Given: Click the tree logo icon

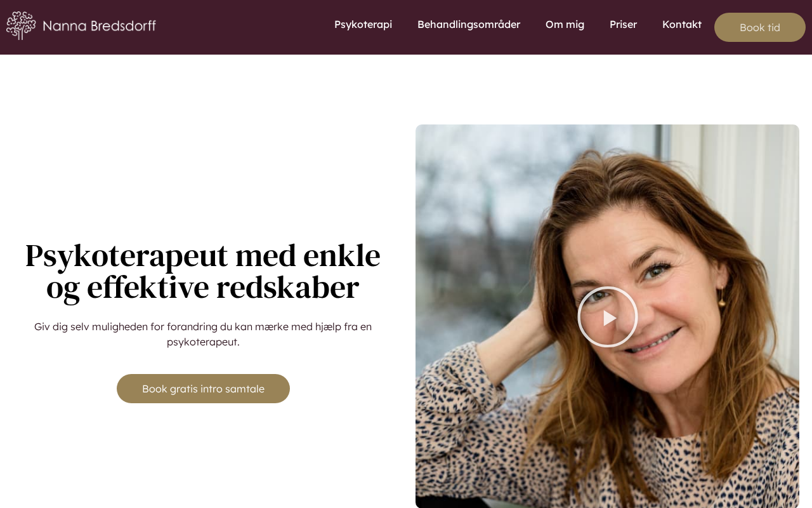Looking at the screenshot, I should click(x=21, y=25).
